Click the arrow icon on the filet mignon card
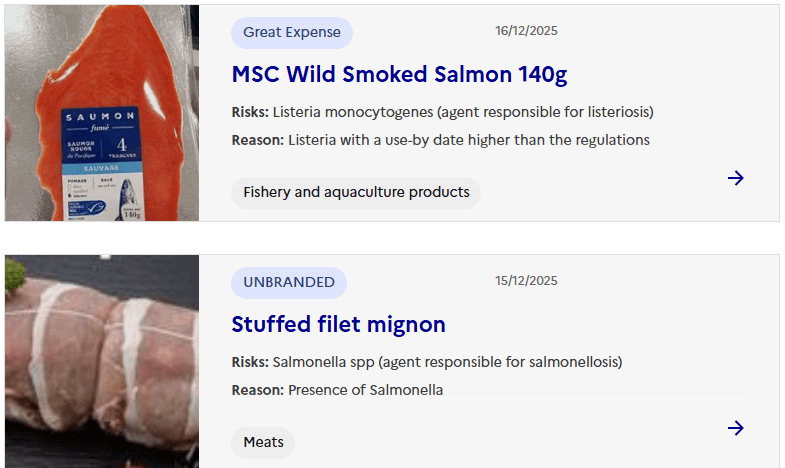The image size is (785, 468). 736,428
